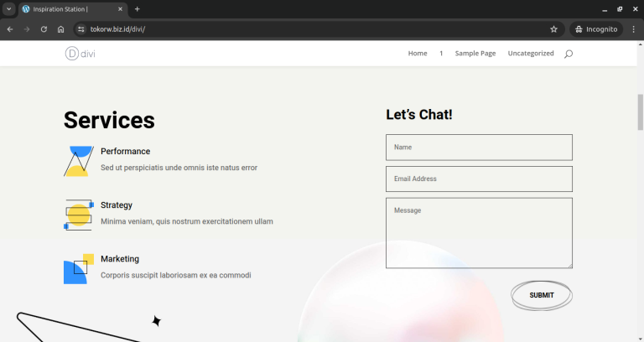Navigate to Sample Page menu item
This screenshot has width=644, height=342.
point(475,54)
